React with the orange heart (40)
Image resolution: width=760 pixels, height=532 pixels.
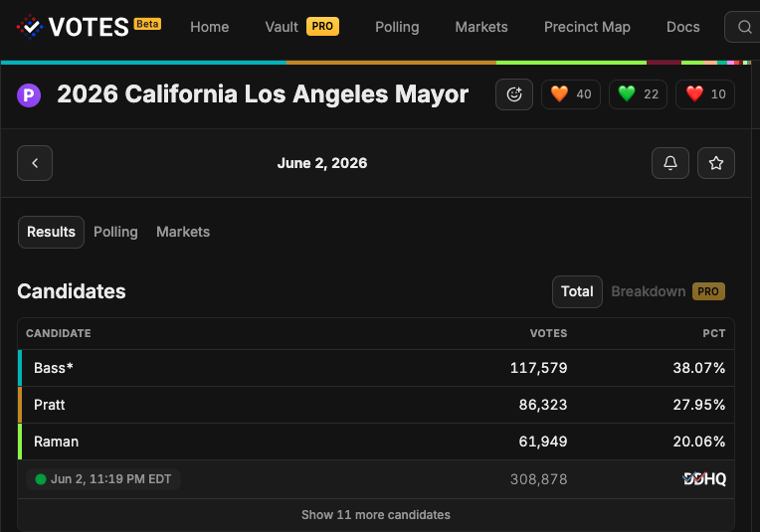coord(571,94)
